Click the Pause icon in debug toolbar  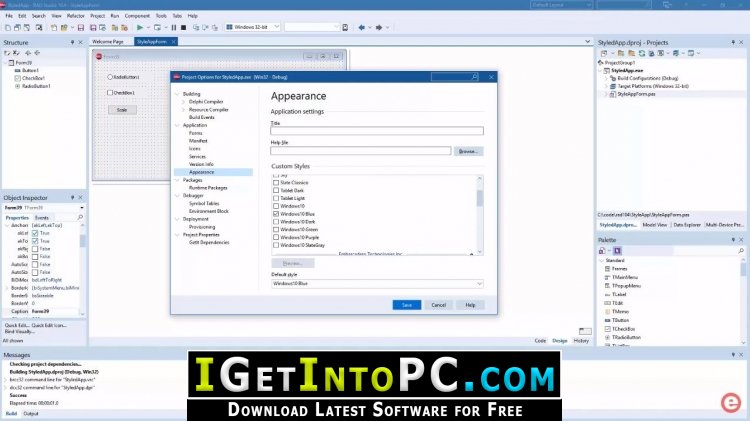(x=174, y=28)
